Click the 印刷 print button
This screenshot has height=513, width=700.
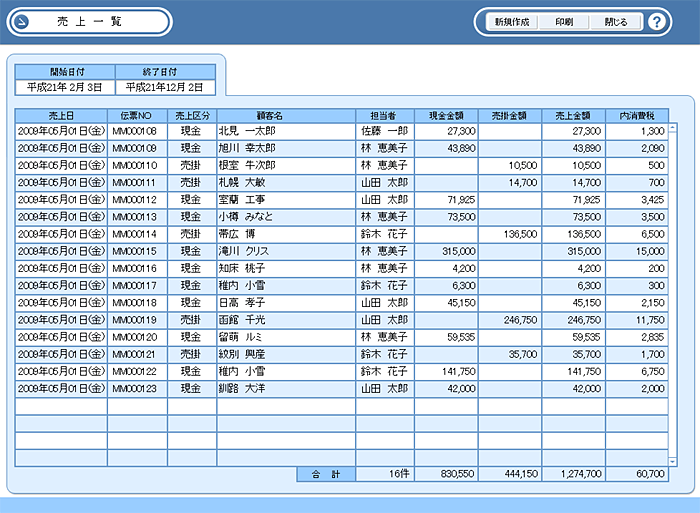[564, 22]
